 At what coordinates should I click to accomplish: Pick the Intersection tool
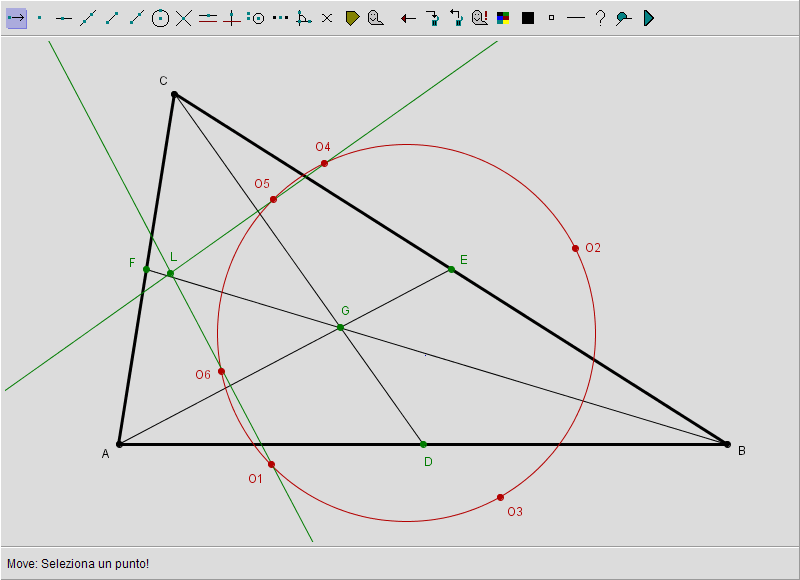click(184, 18)
